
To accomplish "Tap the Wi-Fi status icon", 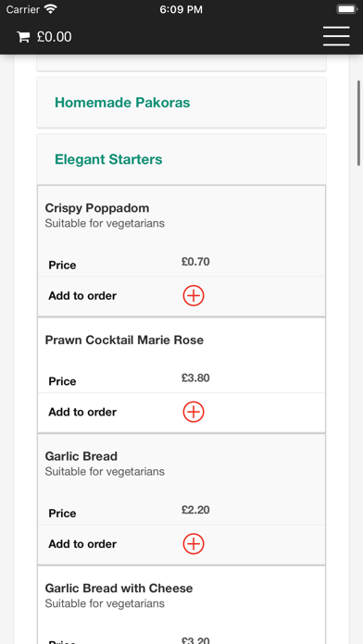I will coord(51,9).
